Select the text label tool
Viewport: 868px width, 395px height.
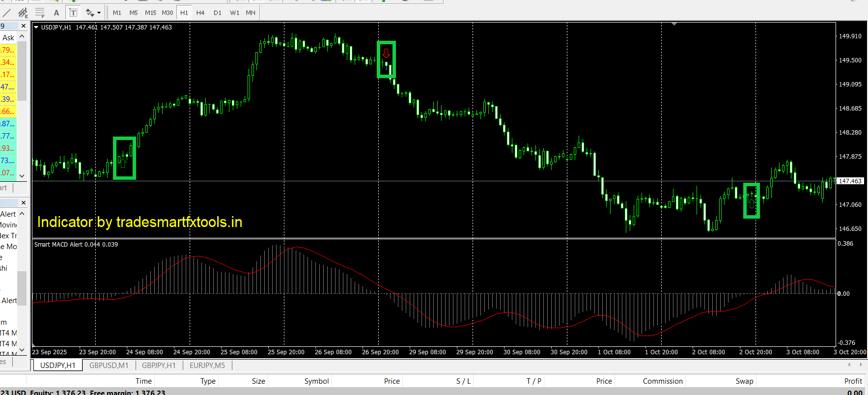(73, 13)
